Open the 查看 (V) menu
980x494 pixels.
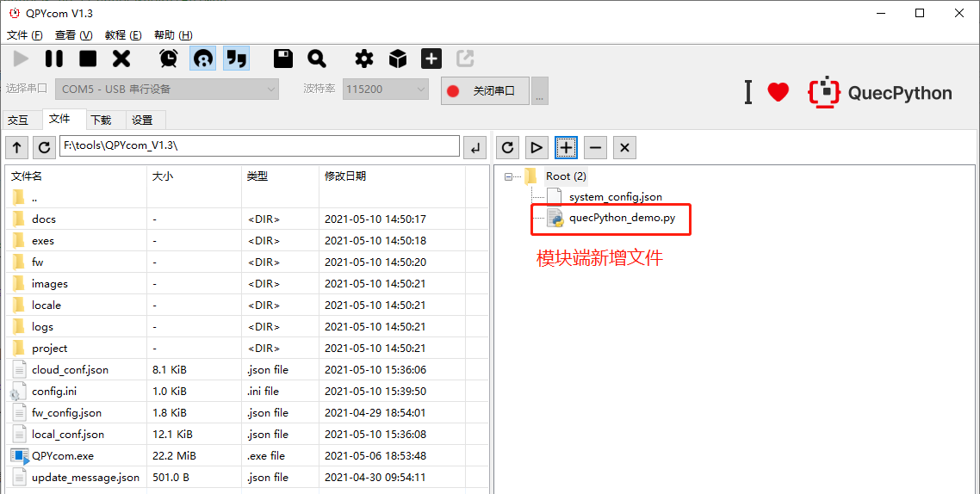(73, 35)
